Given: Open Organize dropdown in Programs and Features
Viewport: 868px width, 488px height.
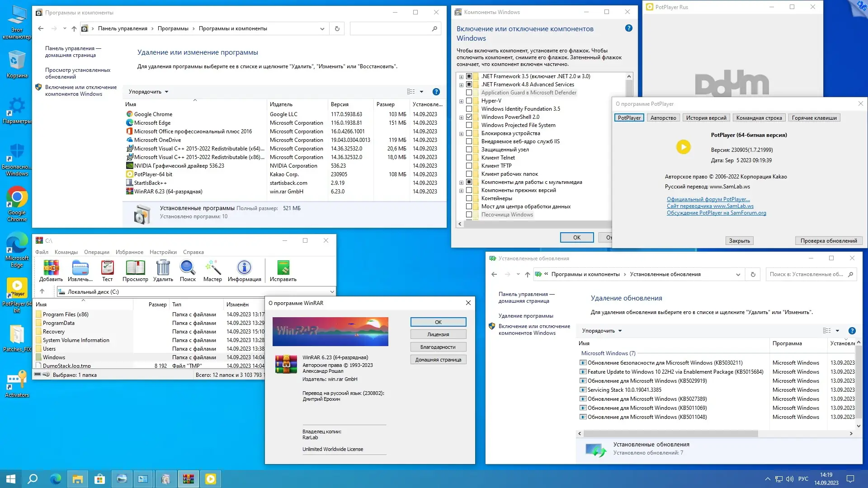Looking at the screenshot, I should tap(148, 92).
